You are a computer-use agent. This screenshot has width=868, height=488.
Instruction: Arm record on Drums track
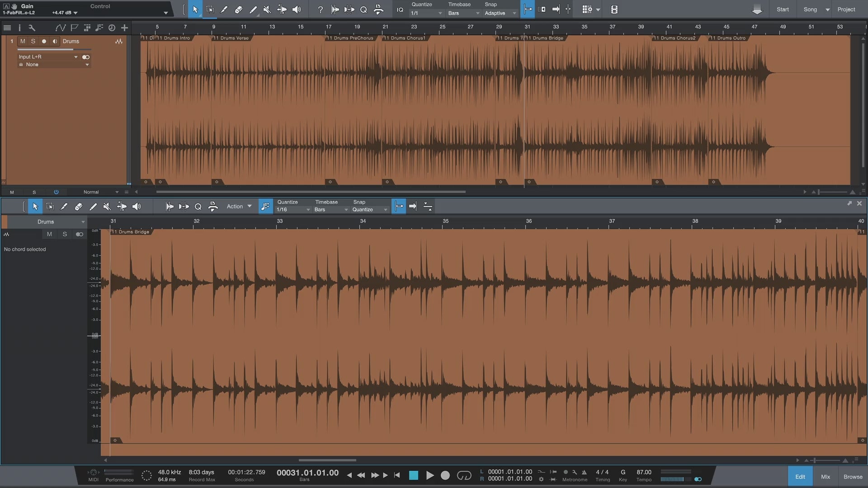(44, 41)
